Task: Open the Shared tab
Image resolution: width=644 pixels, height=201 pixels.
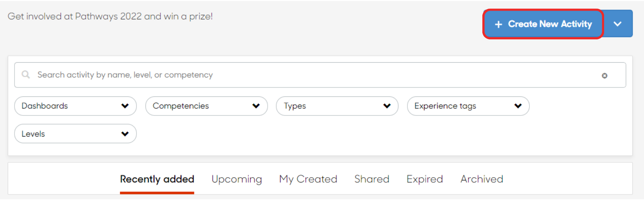Action: pos(372,179)
